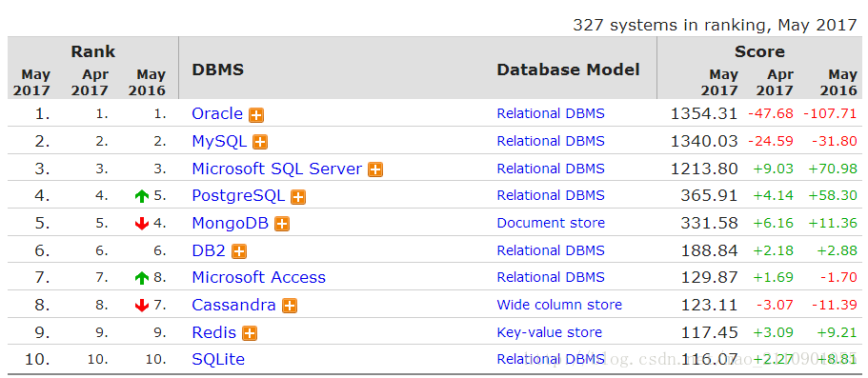Click the plus icon beside PostgreSQL
The image size is (868, 378).
point(298,197)
